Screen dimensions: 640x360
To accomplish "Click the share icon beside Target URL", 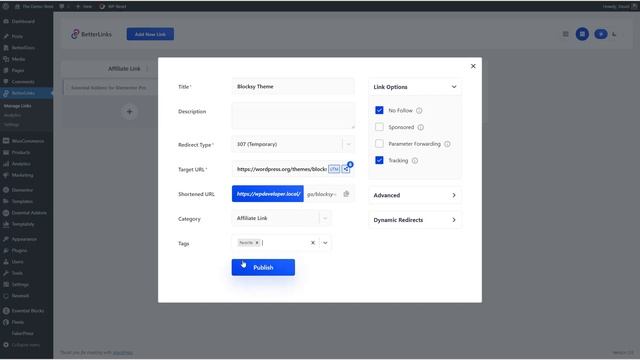I will tap(346, 169).
